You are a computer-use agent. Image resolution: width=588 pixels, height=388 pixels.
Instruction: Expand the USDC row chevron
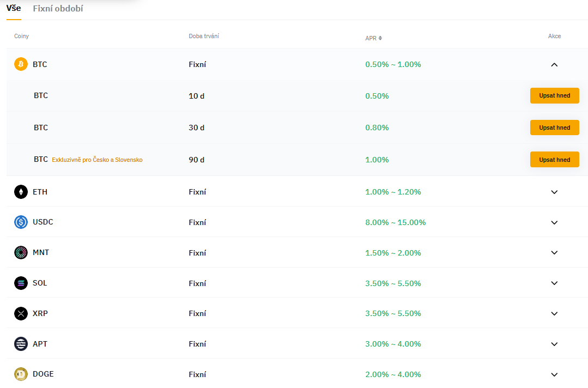[554, 222]
